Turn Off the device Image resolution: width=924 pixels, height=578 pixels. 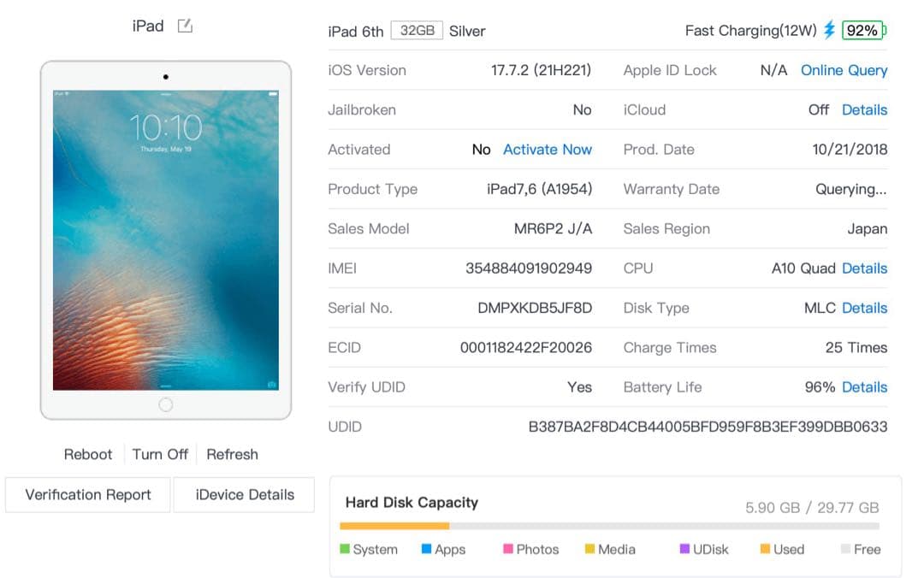[x=159, y=454]
